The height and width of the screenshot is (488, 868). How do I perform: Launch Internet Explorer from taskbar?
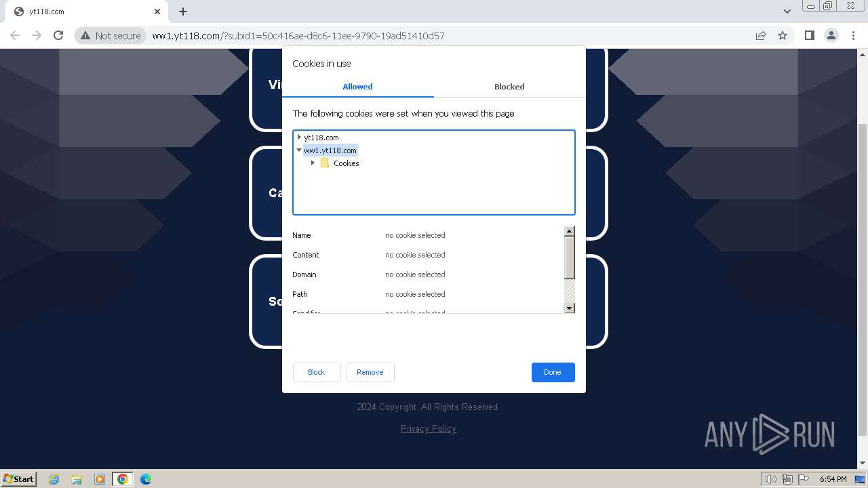coord(54,479)
